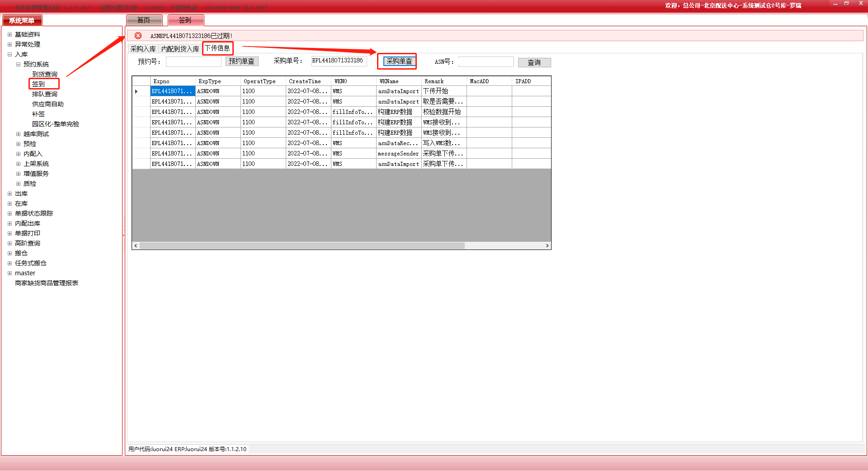Expand the 越库测试 tree node

18,134
